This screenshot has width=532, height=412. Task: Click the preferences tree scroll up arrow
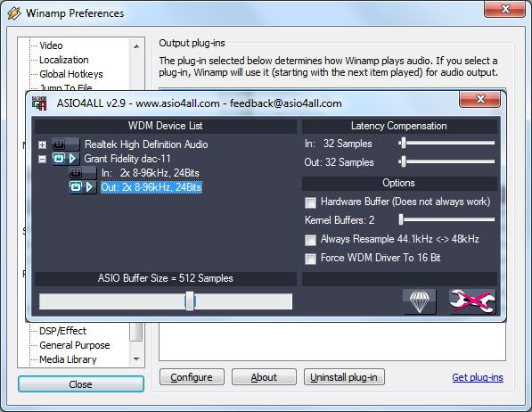(x=136, y=46)
